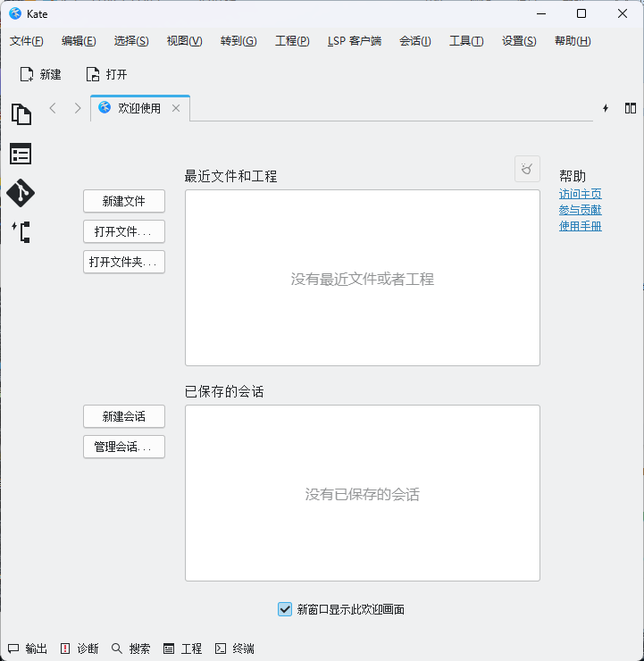This screenshot has width=644, height=661.
Task: Open the Git panel icon
Action: click(x=21, y=193)
